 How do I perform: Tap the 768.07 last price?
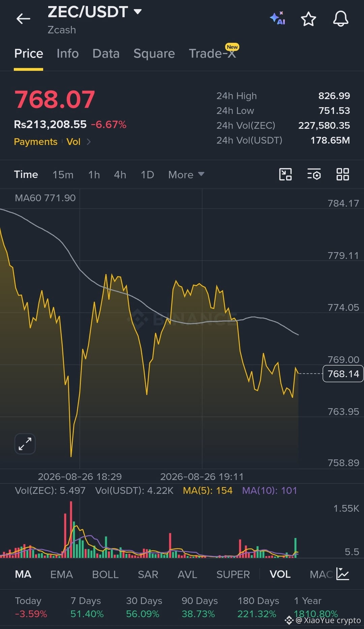point(55,99)
